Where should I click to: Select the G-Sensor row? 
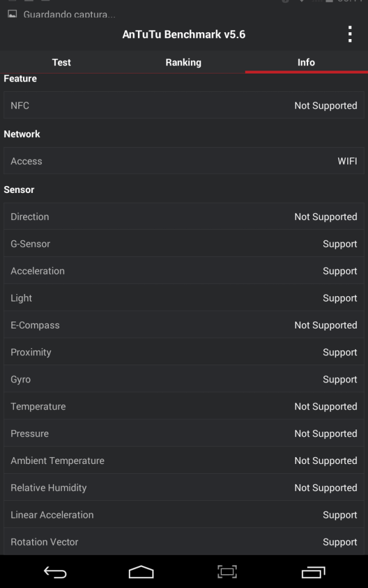184,244
